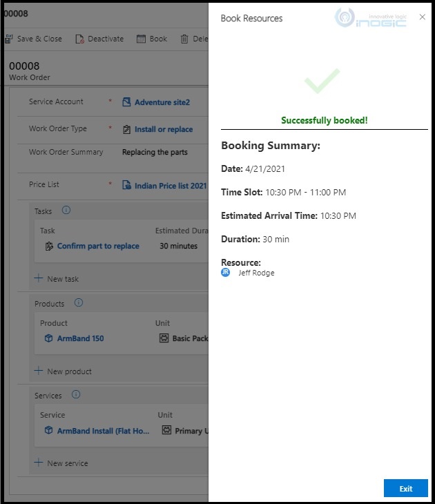
Task: Open the Install or replace work order type
Action: click(x=164, y=129)
